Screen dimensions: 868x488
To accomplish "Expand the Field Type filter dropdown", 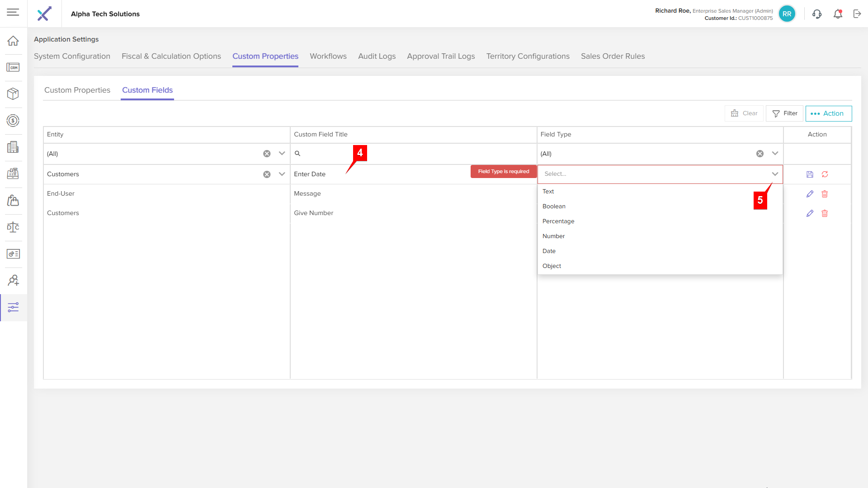I will click(775, 154).
